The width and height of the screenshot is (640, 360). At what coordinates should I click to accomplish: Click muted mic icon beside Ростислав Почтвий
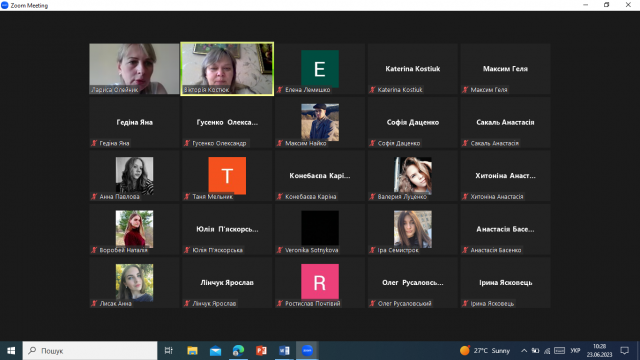click(x=280, y=304)
